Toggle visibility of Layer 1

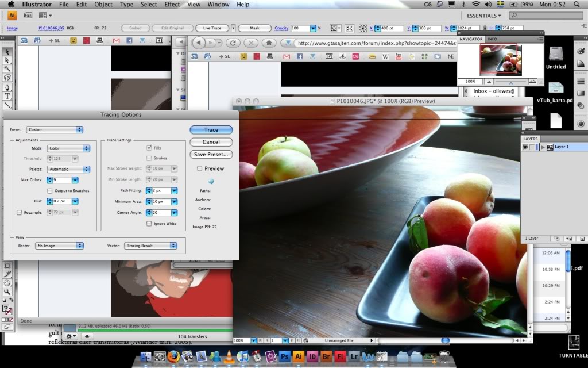525,147
